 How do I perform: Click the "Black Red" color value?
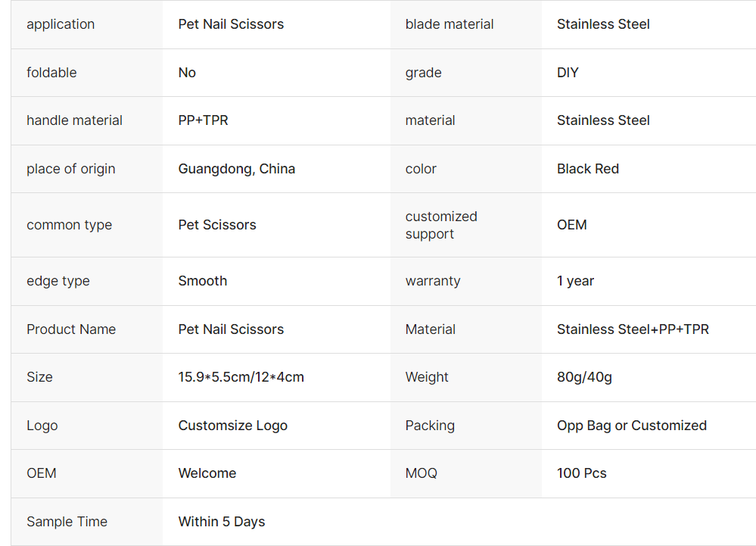tap(587, 169)
